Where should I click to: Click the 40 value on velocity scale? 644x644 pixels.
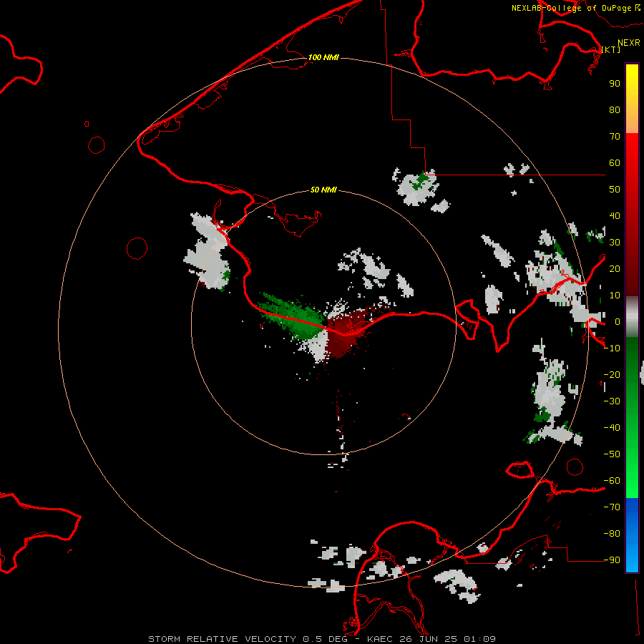pos(615,216)
